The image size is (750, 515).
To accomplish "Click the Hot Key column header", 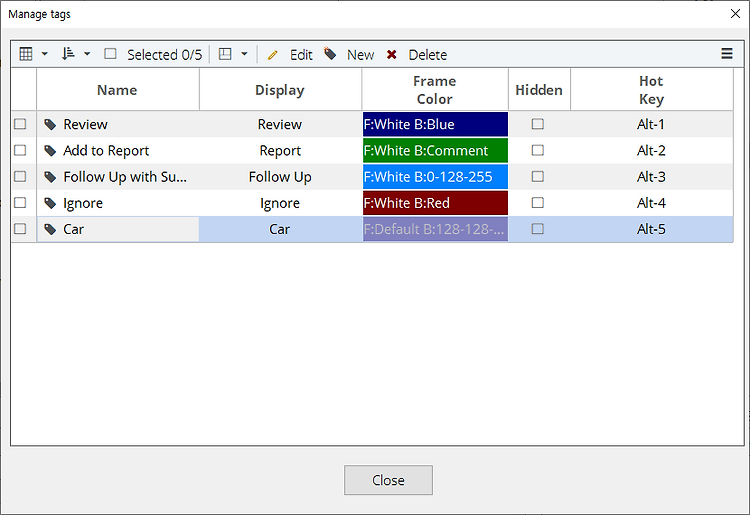I will point(651,90).
